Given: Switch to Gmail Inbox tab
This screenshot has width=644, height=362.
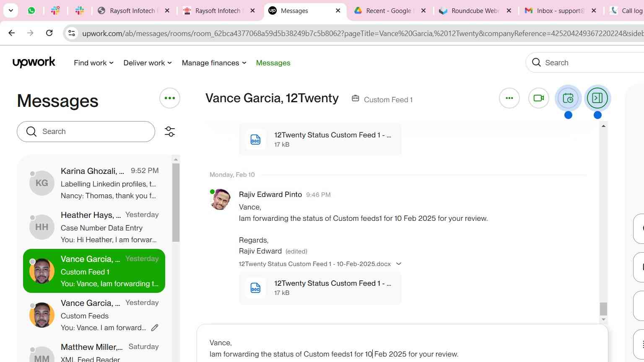Looking at the screenshot, I should point(561,10).
